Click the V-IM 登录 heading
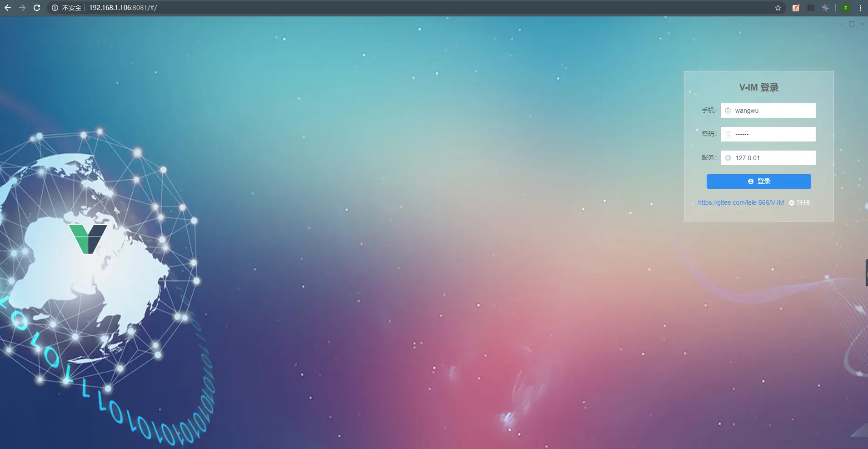The height and width of the screenshot is (449, 868). point(758,87)
